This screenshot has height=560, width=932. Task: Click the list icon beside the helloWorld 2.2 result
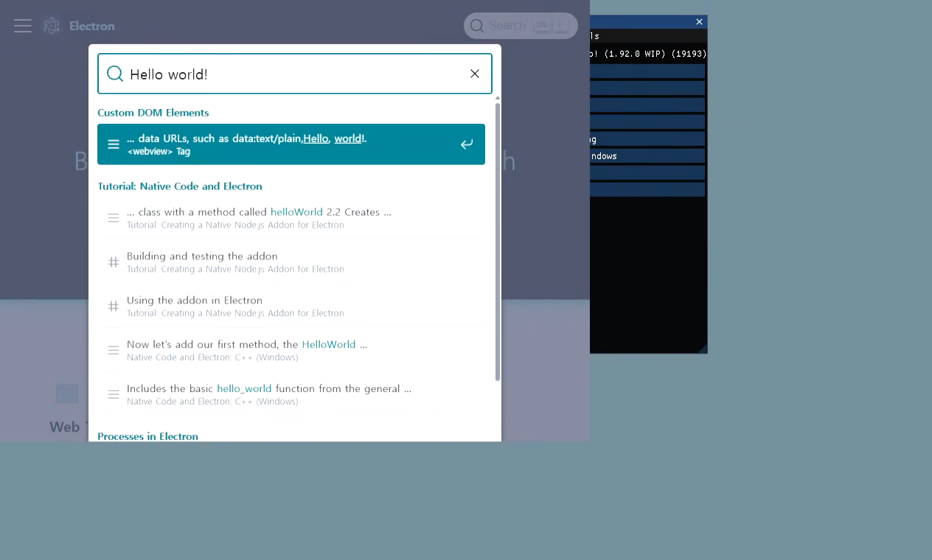[x=114, y=218]
